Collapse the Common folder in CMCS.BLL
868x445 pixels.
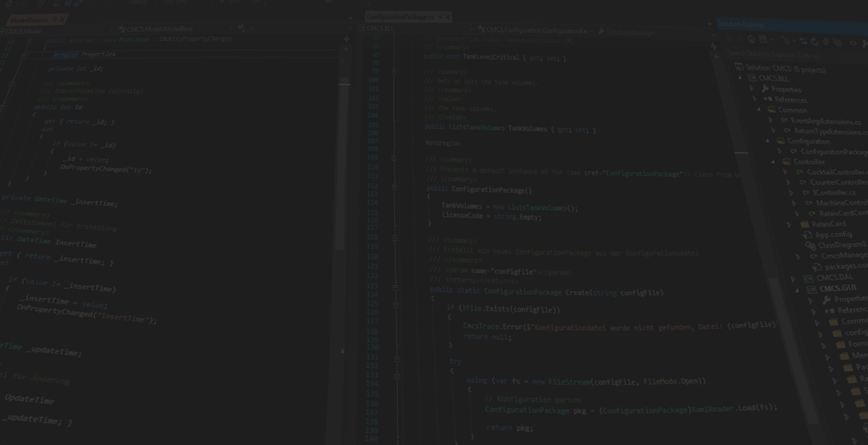click(759, 109)
